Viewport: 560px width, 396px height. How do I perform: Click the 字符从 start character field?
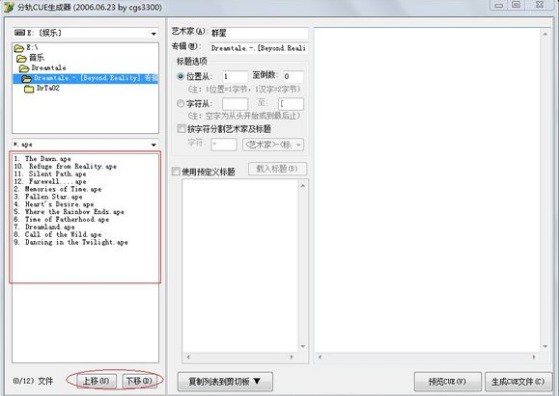[235, 104]
